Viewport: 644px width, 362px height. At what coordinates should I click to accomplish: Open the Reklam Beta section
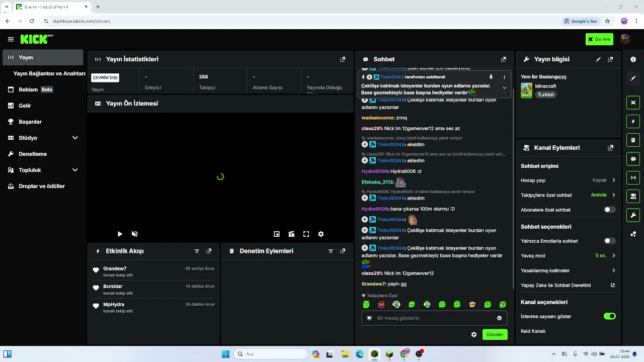(x=43, y=89)
